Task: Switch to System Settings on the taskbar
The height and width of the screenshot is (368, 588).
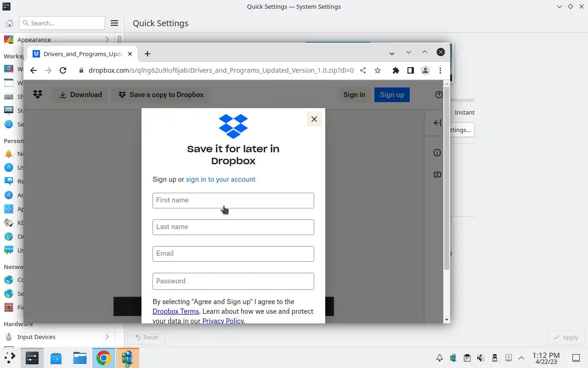Action: click(x=32, y=357)
